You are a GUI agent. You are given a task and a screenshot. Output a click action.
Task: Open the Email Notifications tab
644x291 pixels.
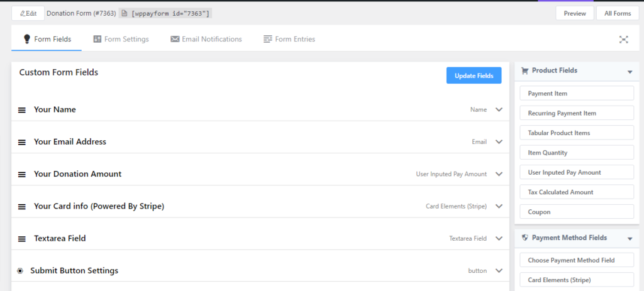tap(206, 39)
